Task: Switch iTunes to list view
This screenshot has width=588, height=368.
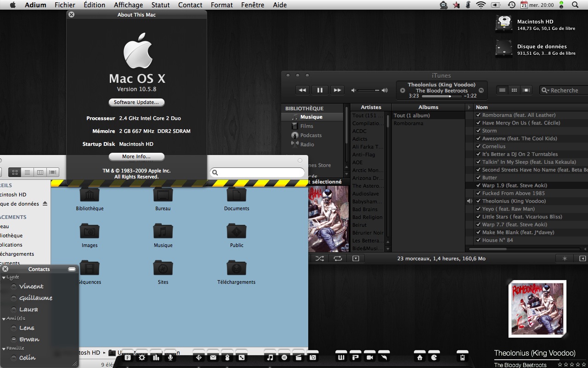Action: 503,90
